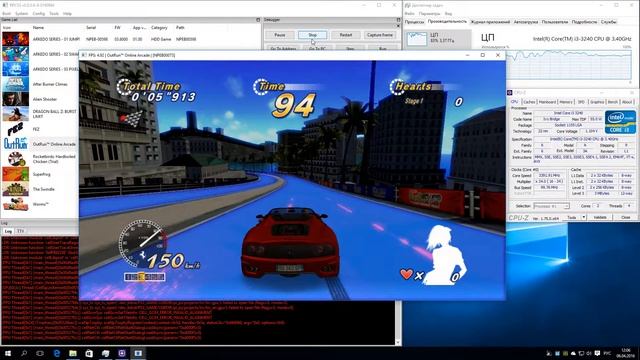Select the Superfrog game icon

point(15,174)
